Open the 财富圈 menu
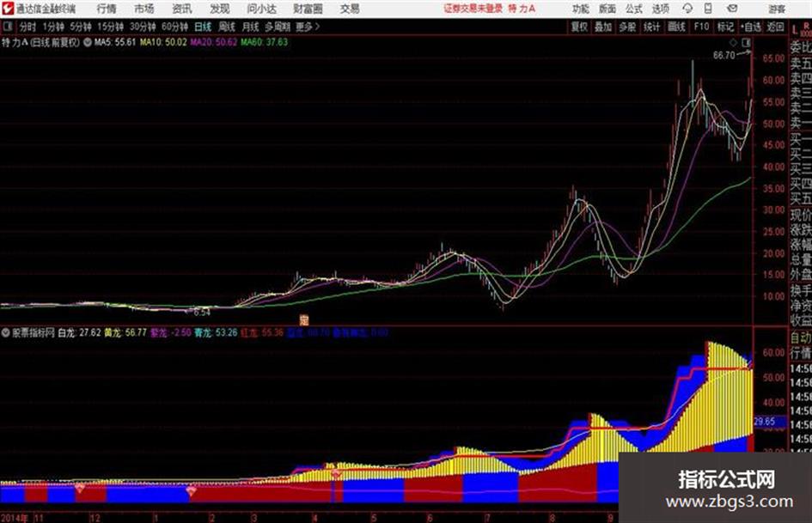Viewport: 812px width, 523px height. tap(308, 9)
